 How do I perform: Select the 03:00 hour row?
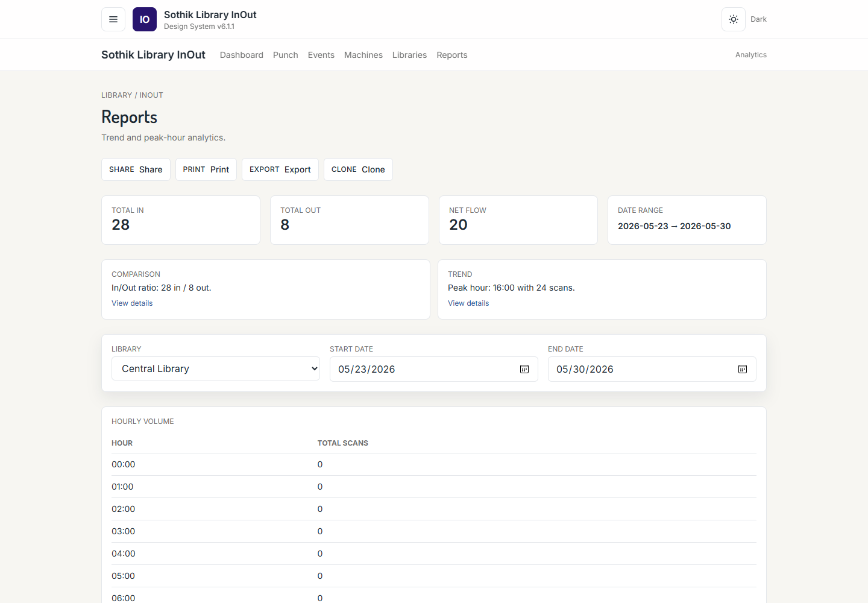click(x=434, y=531)
